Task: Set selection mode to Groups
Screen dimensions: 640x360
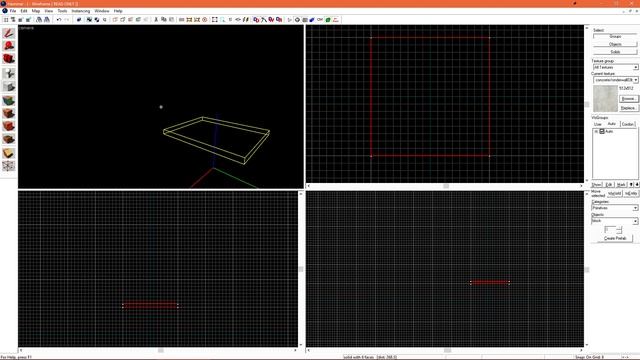Action: click(615, 36)
